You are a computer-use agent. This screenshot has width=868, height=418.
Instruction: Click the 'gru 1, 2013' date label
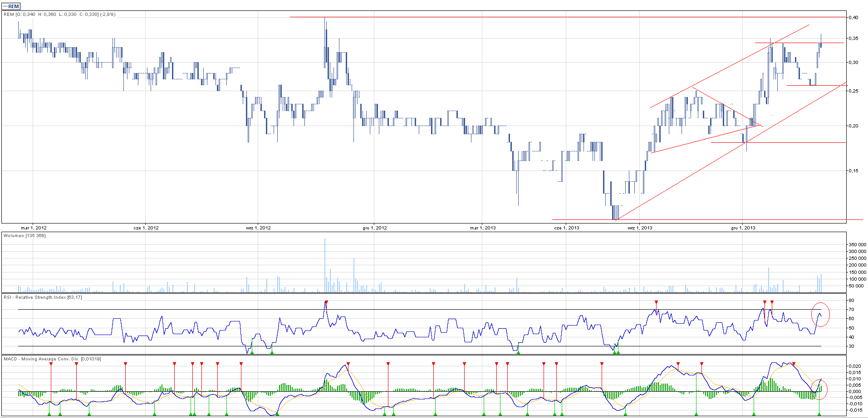click(x=743, y=228)
